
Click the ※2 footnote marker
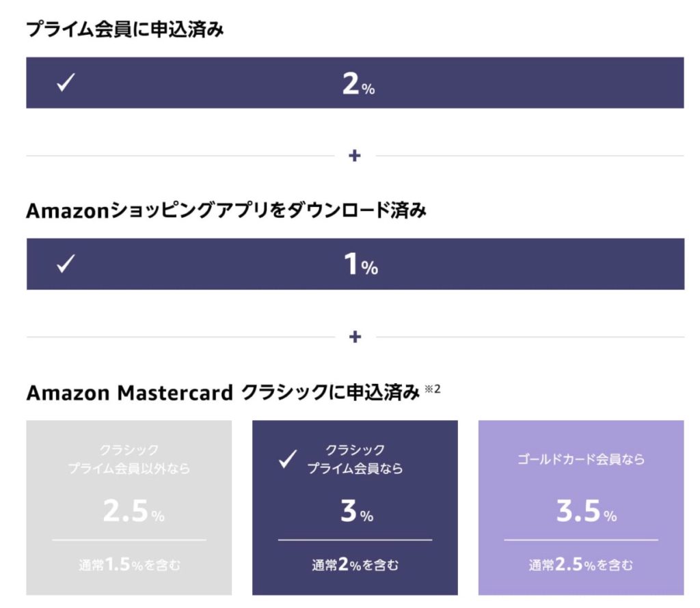[x=432, y=389]
